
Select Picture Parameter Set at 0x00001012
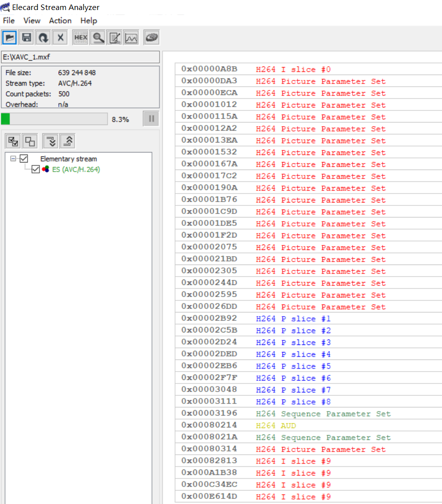[308, 105]
